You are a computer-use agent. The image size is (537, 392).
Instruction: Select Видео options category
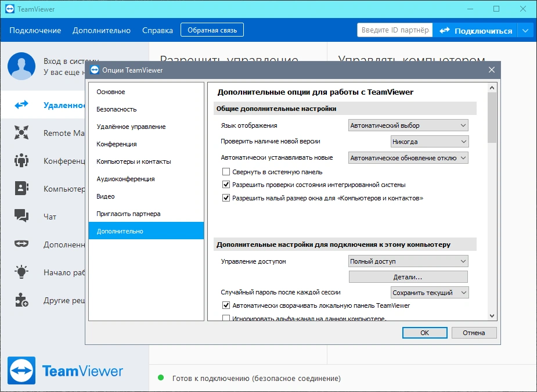point(146,196)
